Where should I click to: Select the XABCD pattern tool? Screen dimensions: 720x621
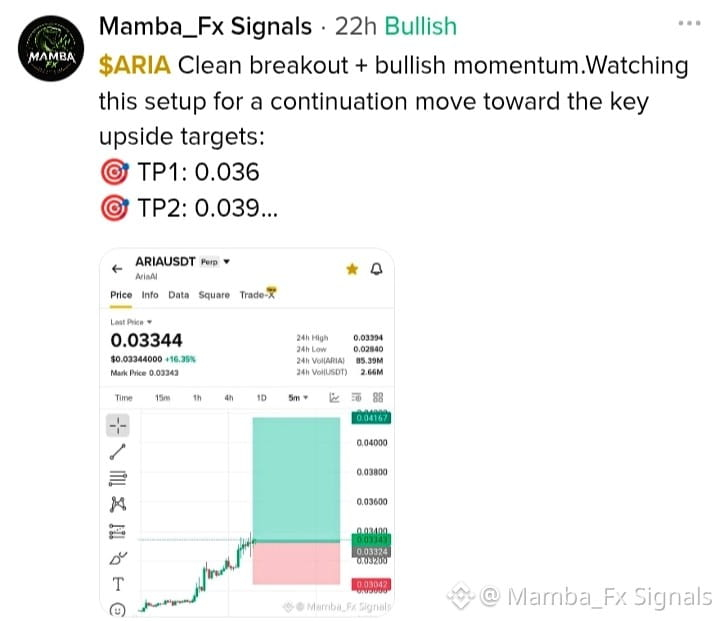tap(118, 504)
